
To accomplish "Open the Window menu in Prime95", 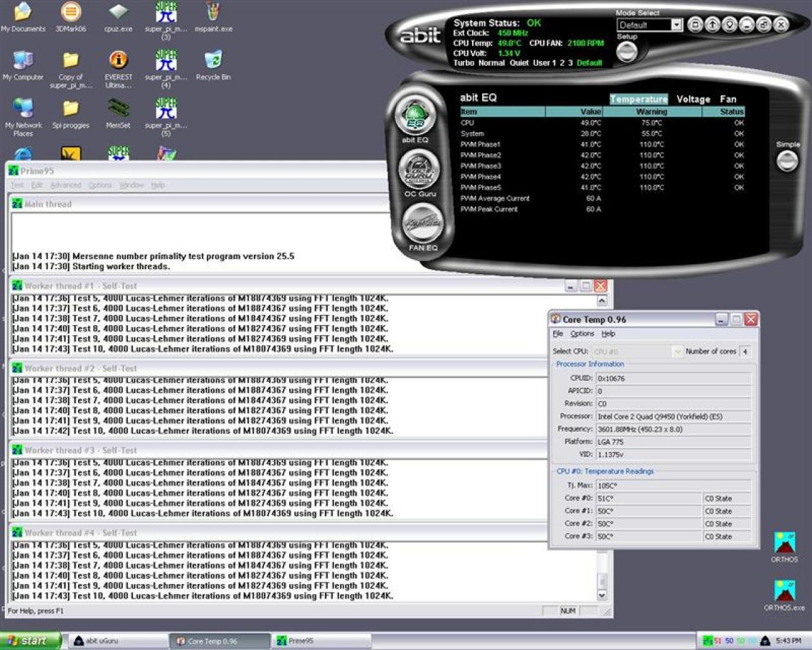I will point(131,185).
